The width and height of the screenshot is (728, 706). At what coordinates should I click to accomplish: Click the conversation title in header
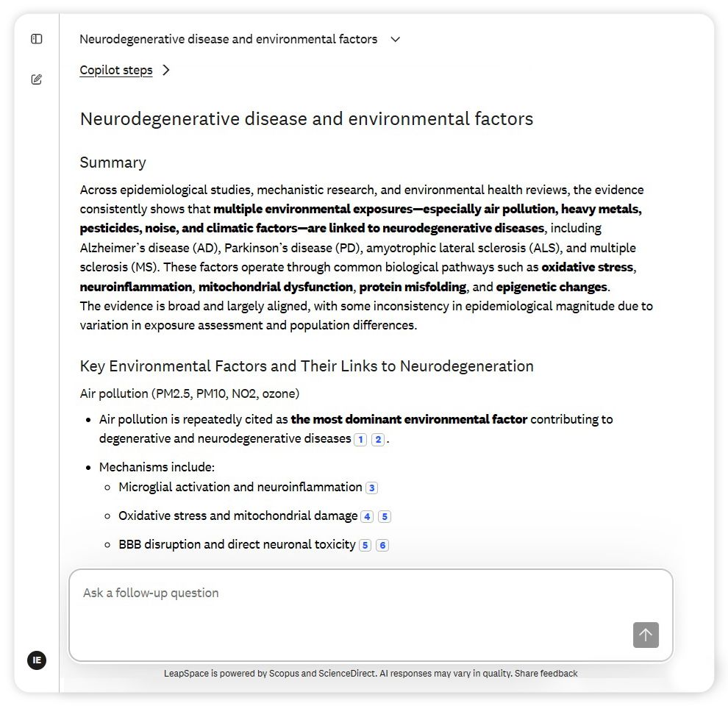coord(228,39)
